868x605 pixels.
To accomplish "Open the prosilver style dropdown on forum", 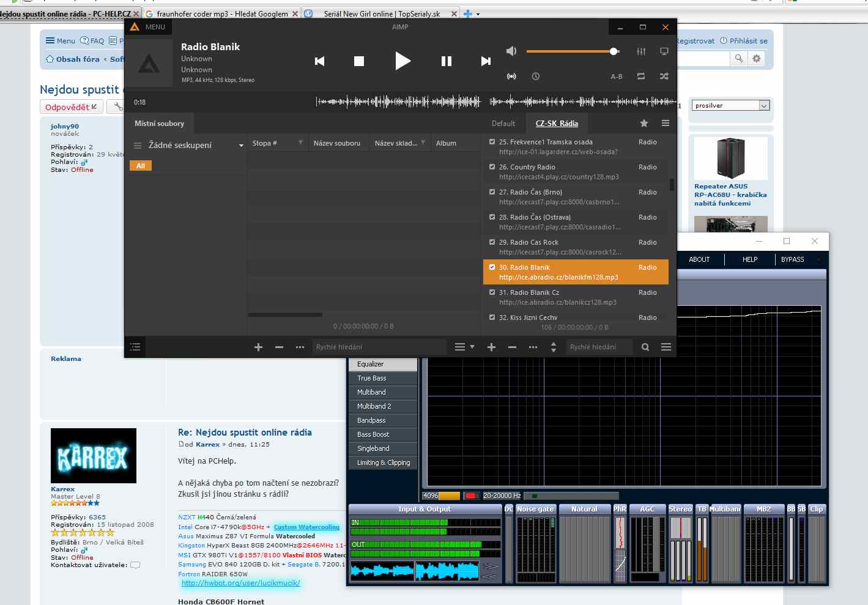I will (731, 106).
